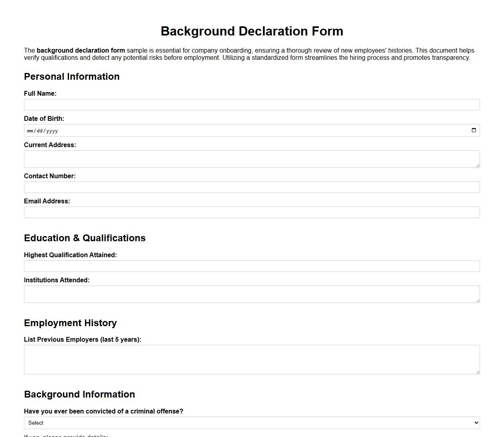Click the Highest Qualification Attained field
Viewport: 504px width, 437px height.
coord(252,266)
